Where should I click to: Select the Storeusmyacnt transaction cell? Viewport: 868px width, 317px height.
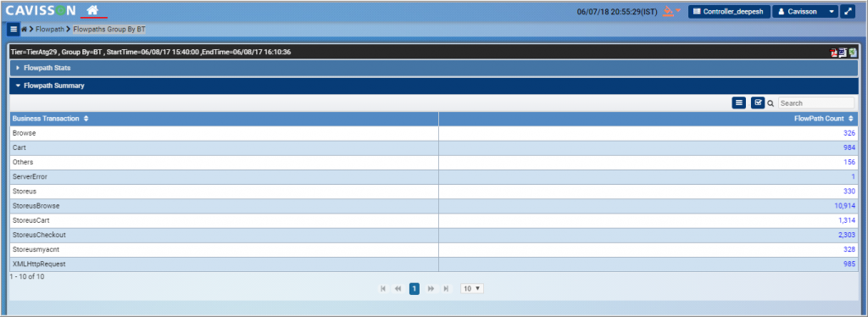(224, 249)
